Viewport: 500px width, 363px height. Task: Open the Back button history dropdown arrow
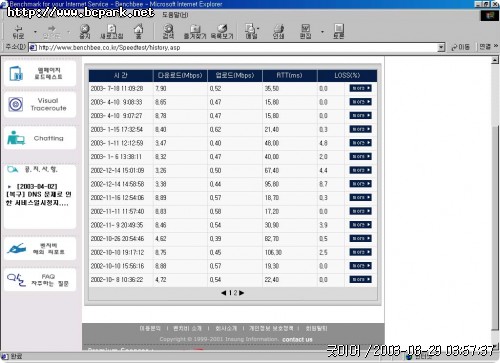35,32
